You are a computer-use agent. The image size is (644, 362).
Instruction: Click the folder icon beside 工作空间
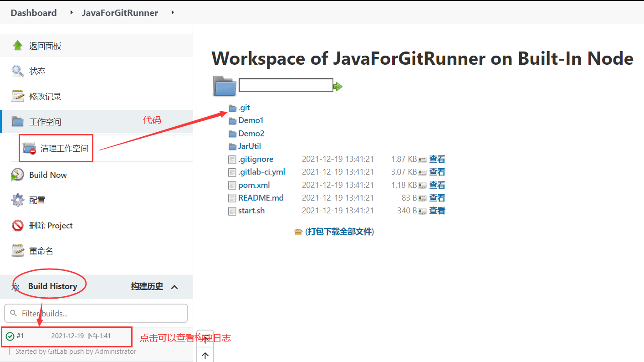pyautogui.click(x=17, y=122)
